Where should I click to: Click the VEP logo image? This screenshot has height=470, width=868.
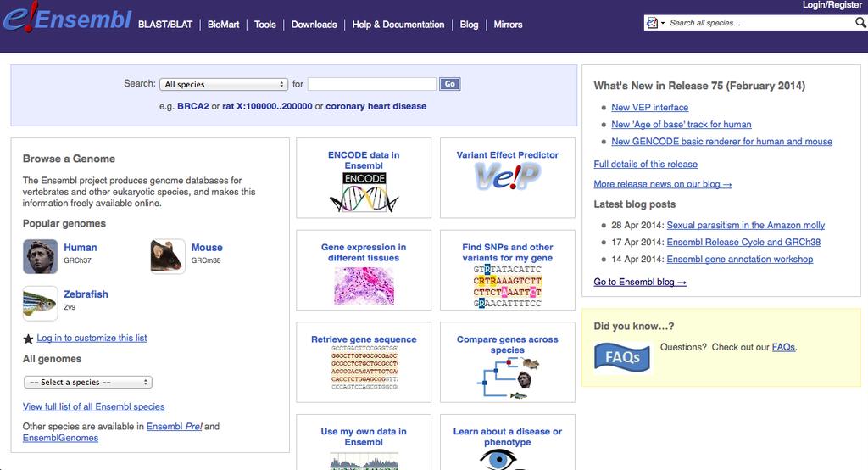(x=508, y=176)
